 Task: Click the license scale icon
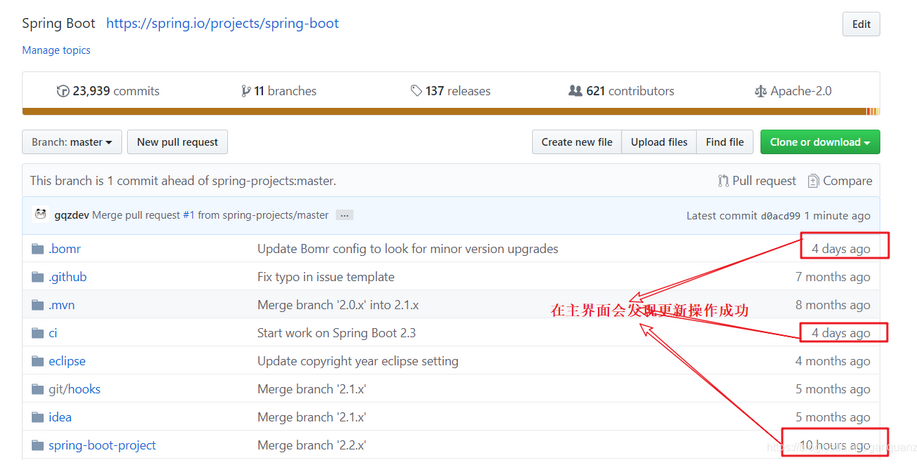[760, 91]
